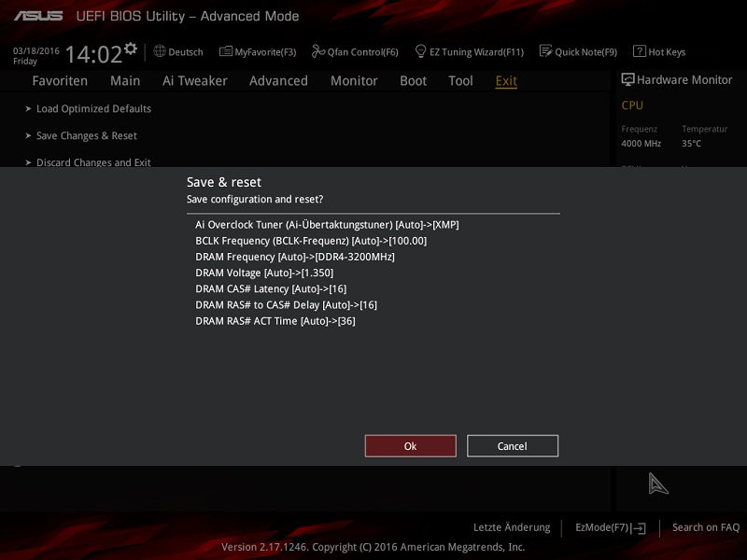The height and width of the screenshot is (560, 747).
Task: Click the settings gear next to the clock
Action: coord(131,49)
